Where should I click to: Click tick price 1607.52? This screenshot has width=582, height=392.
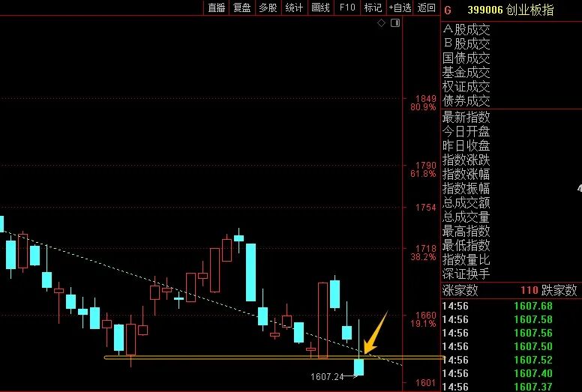pos(533,360)
